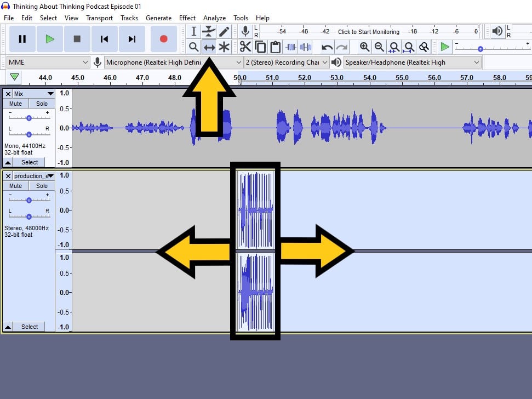Viewport: 532px width, 399px height.
Task: Open the Mix track dropdown menu
Action: (x=50, y=94)
